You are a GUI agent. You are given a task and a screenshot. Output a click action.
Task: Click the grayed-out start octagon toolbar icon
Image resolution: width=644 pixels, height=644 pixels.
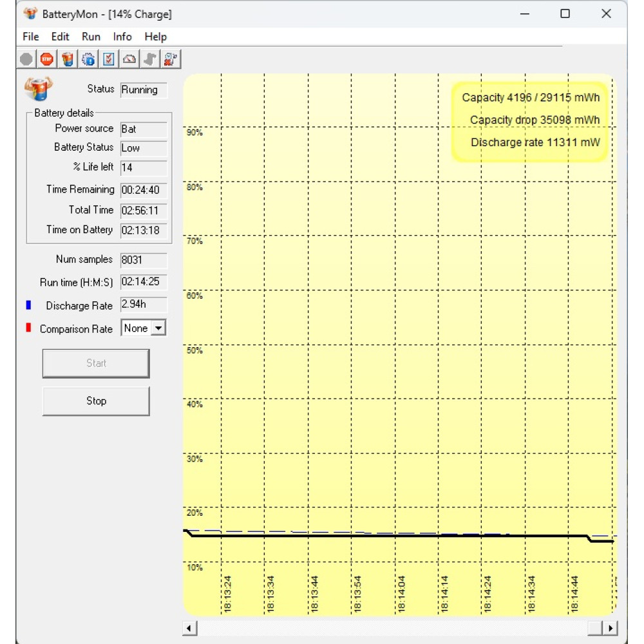pyautogui.click(x=26, y=59)
